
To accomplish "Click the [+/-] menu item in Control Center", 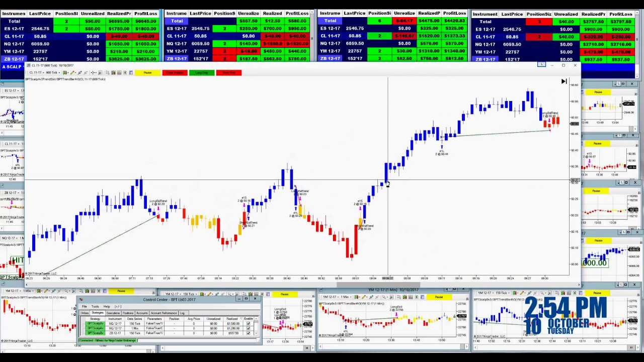I will tap(118, 307).
